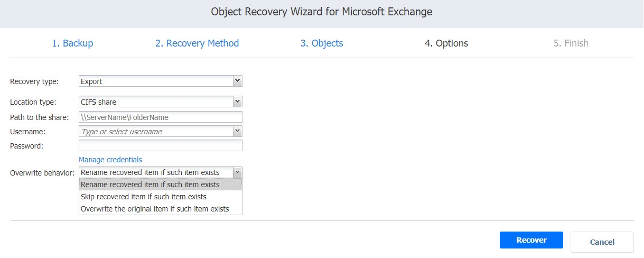Focus the Password input field
Screen dimensions: 644x258
(160, 145)
